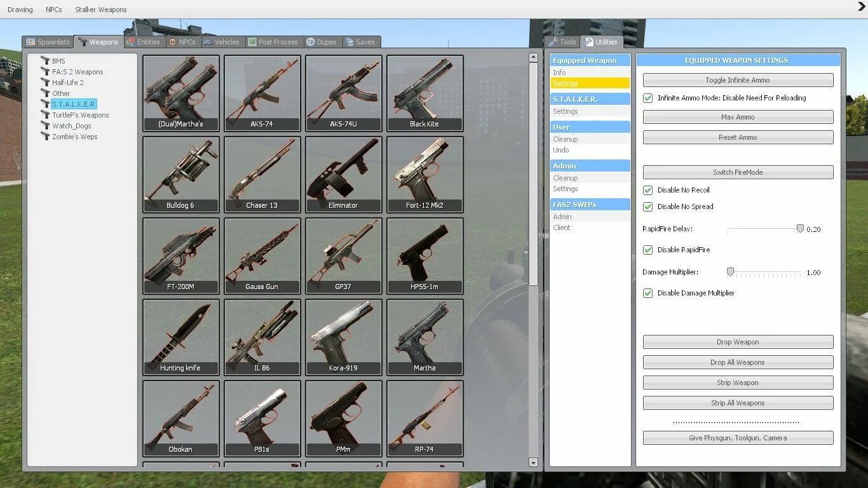This screenshot has width=868, height=488.
Task: Click the BMS category gun icon
Action: click(x=45, y=60)
